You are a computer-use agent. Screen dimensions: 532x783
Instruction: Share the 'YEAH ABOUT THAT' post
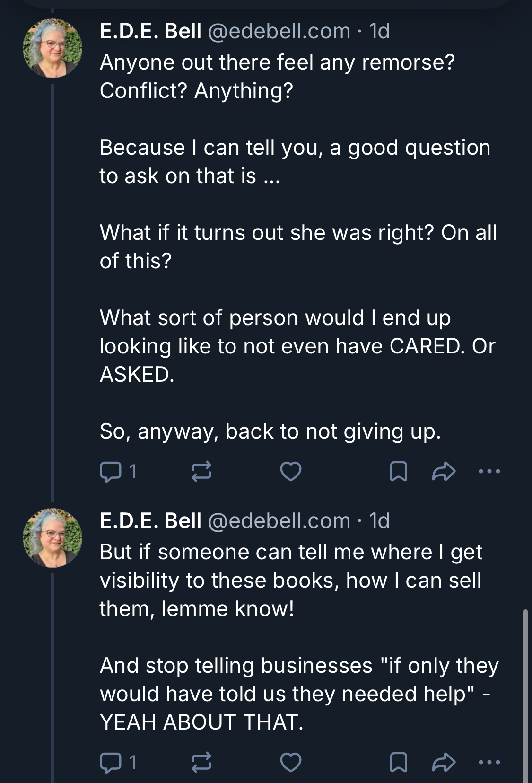point(444,762)
